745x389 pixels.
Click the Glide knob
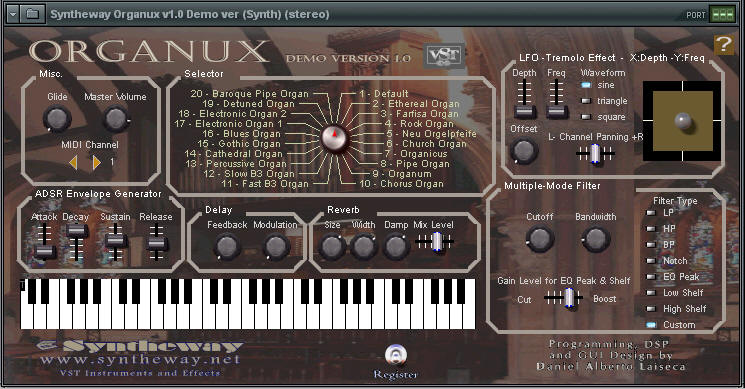[x=57, y=118]
